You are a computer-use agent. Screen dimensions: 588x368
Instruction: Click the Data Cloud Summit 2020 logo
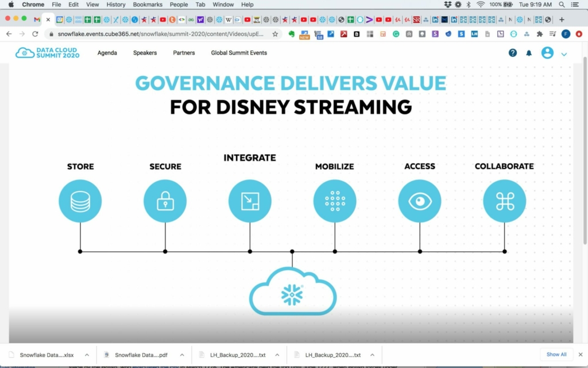tap(47, 52)
